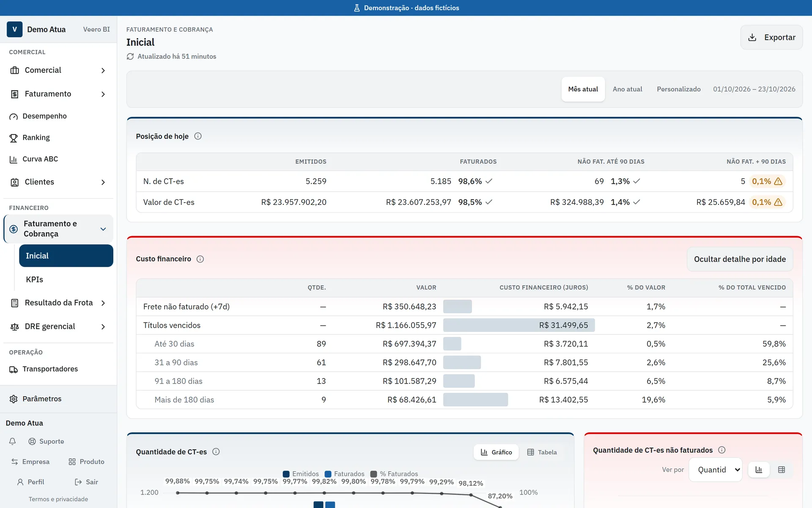This screenshot has width=812, height=508.
Task: Click info icon beside Posição de hoje
Action: [198, 136]
